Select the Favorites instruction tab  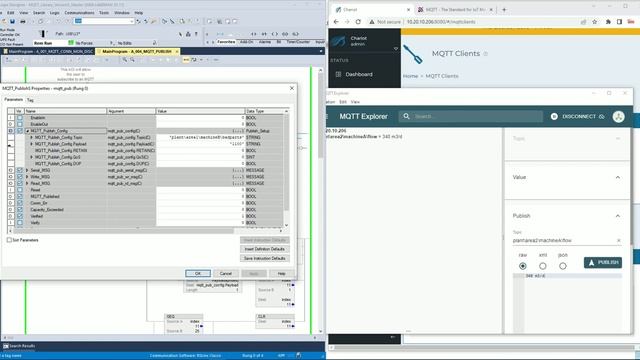point(226,42)
